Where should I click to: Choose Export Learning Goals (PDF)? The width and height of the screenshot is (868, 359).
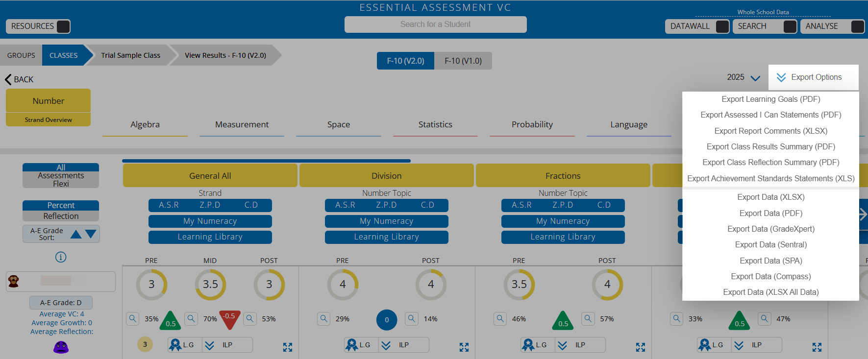(x=770, y=99)
